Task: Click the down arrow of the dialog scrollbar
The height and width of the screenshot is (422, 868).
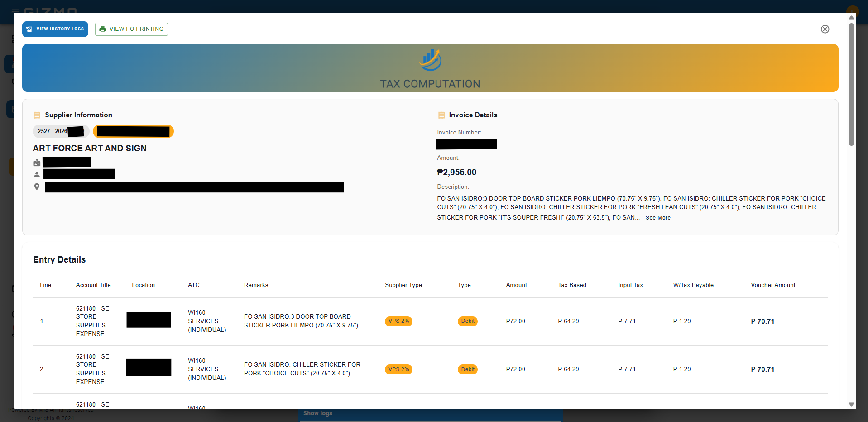Action: click(851, 404)
